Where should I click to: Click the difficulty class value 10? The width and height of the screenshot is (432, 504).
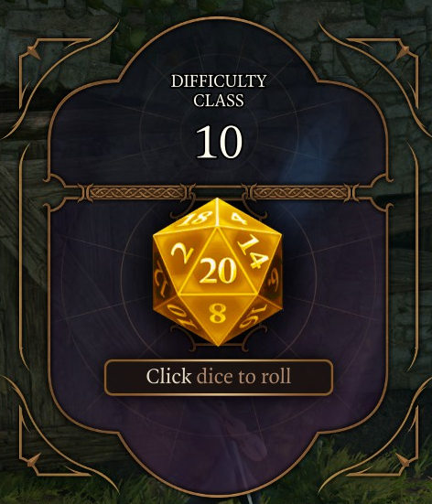219,142
